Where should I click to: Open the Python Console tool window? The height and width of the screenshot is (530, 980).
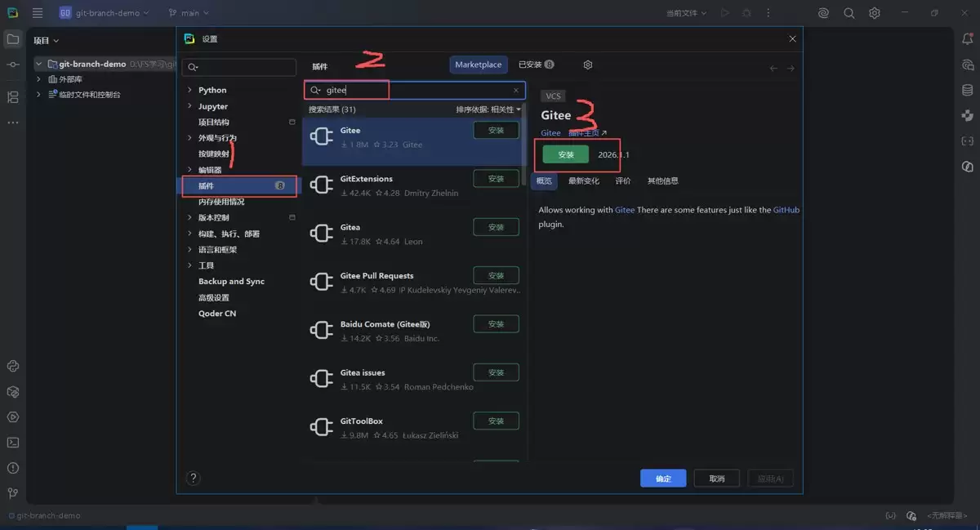pos(12,367)
